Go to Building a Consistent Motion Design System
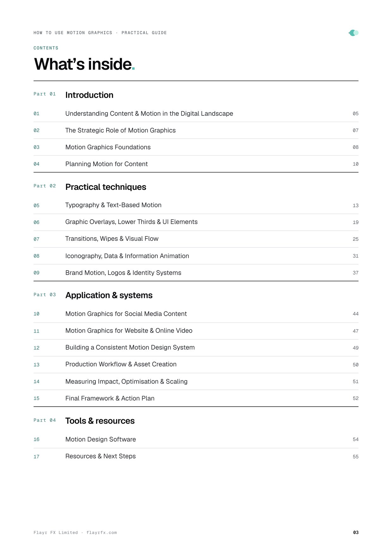Screen dimensions: 392x555 [196, 348]
